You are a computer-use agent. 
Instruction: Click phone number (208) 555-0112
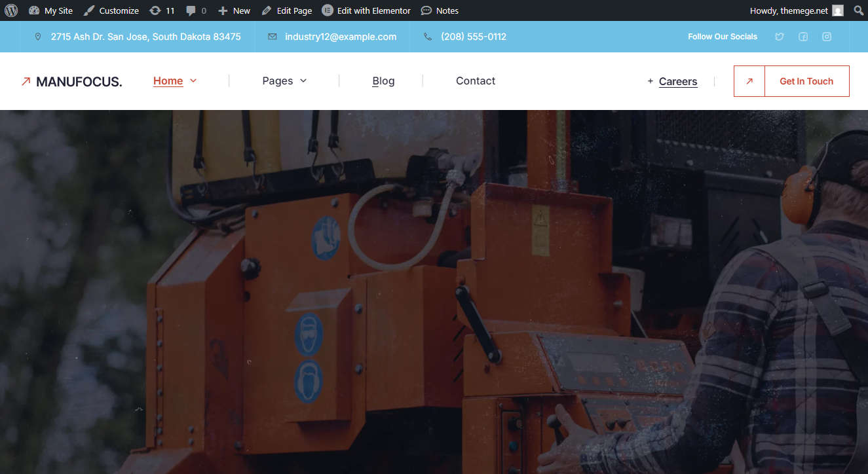[474, 37]
